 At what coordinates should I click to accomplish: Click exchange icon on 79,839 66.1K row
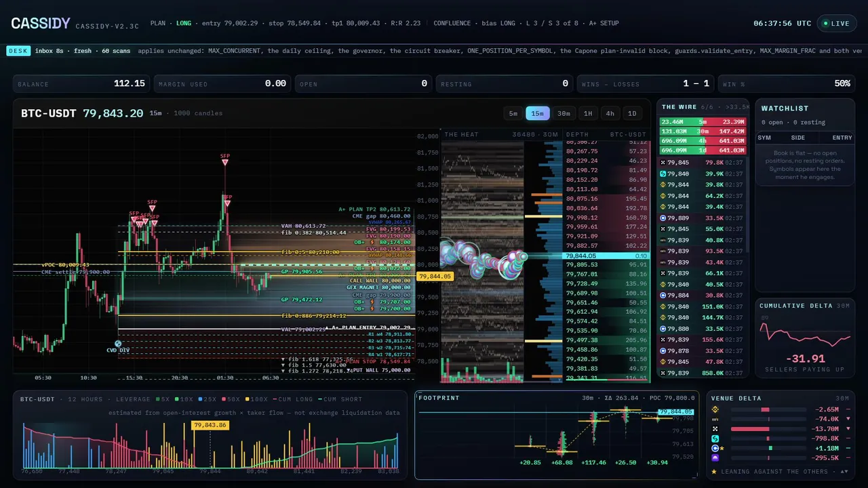[663, 274]
